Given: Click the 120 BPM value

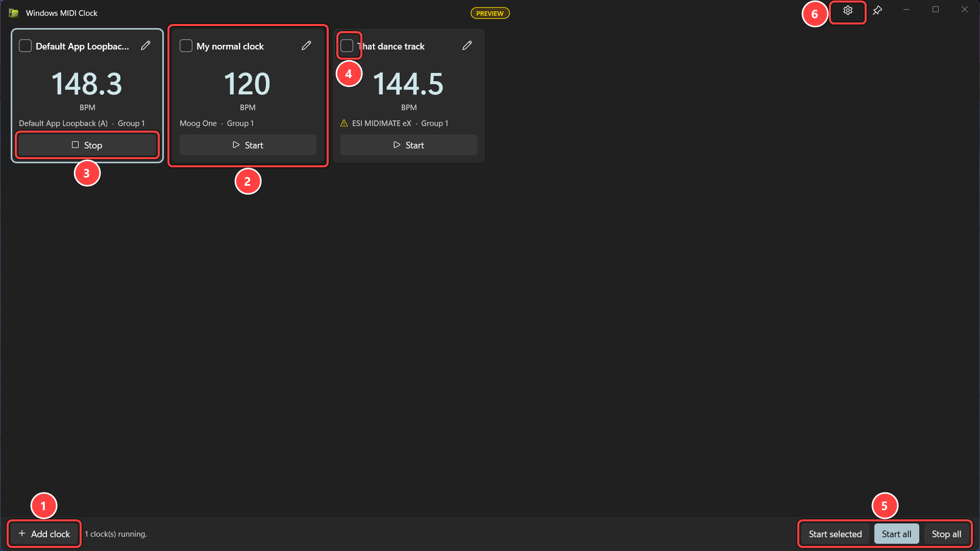Looking at the screenshot, I should [x=248, y=84].
